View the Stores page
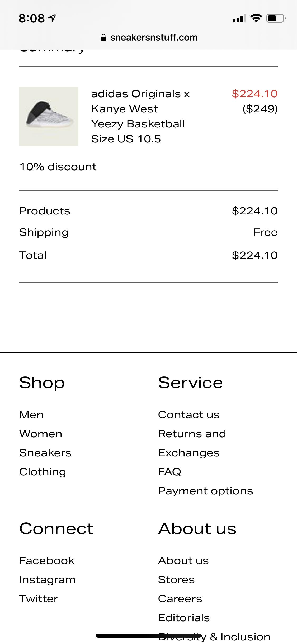Viewport: 297px width, 644px height. 176,580
